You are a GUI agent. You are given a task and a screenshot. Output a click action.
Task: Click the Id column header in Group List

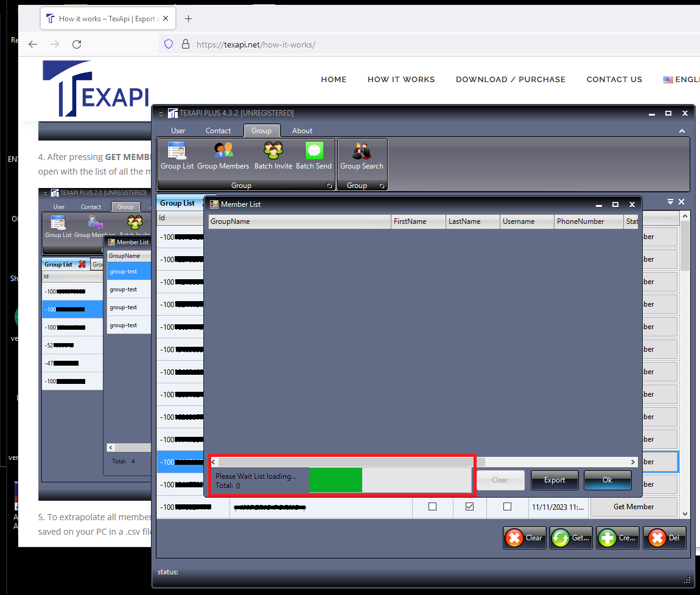pos(180,218)
